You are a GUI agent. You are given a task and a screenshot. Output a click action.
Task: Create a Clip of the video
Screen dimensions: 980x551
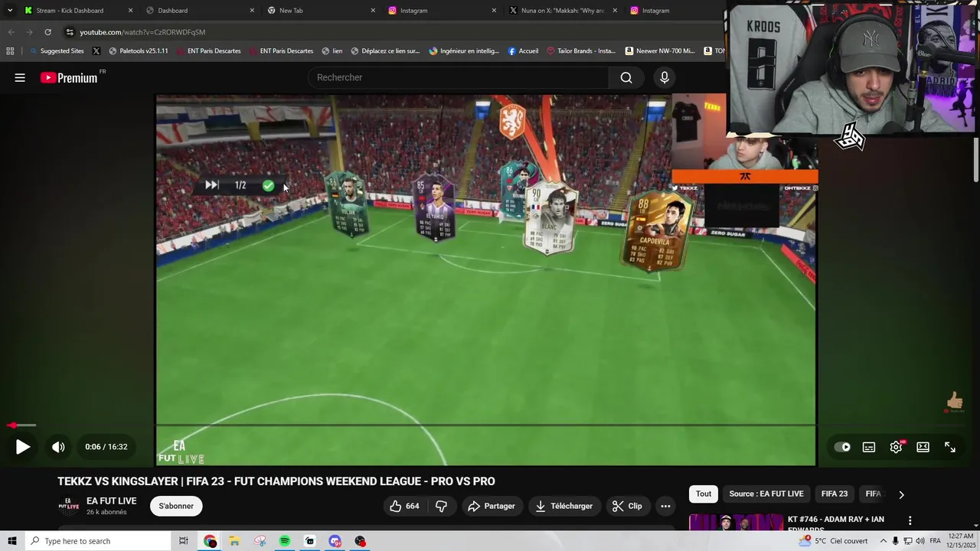click(627, 506)
